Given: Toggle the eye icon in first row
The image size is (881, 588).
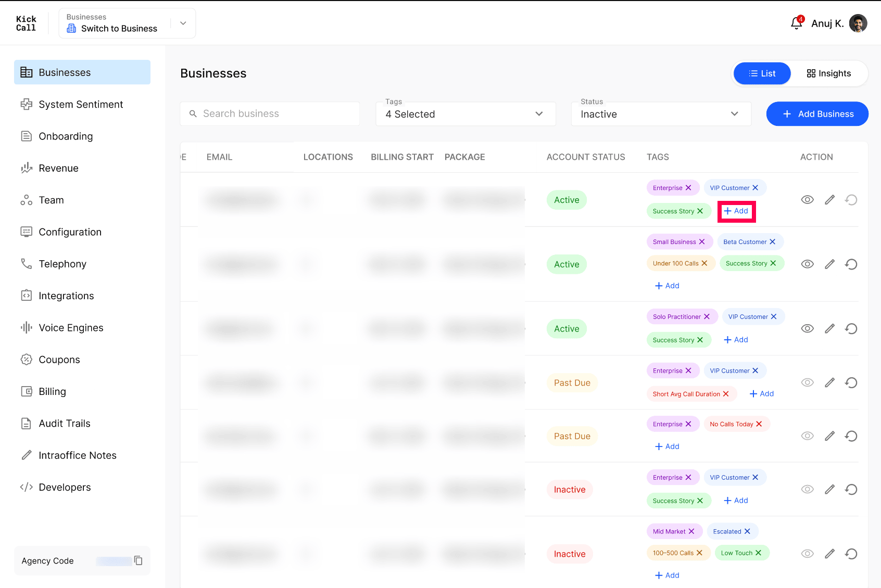Looking at the screenshot, I should click(x=808, y=200).
